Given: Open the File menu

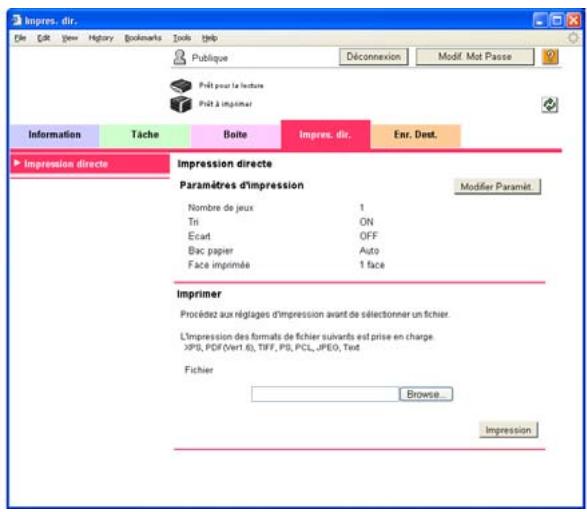Looking at the screenshot, I should [x=20, y=38].
